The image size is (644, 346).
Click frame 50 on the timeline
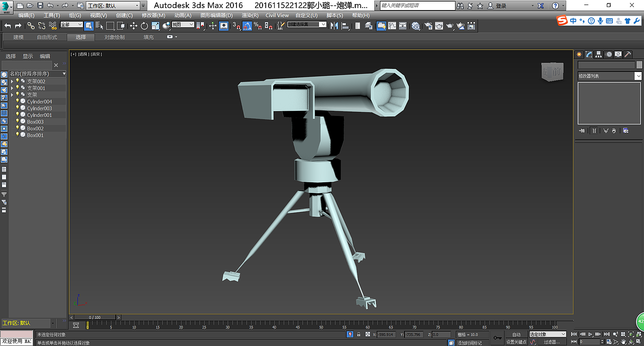point(321,325)
